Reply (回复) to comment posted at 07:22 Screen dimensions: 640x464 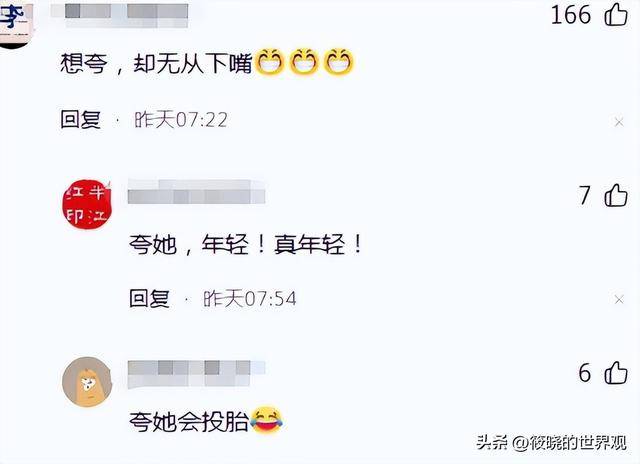point(81,120)
